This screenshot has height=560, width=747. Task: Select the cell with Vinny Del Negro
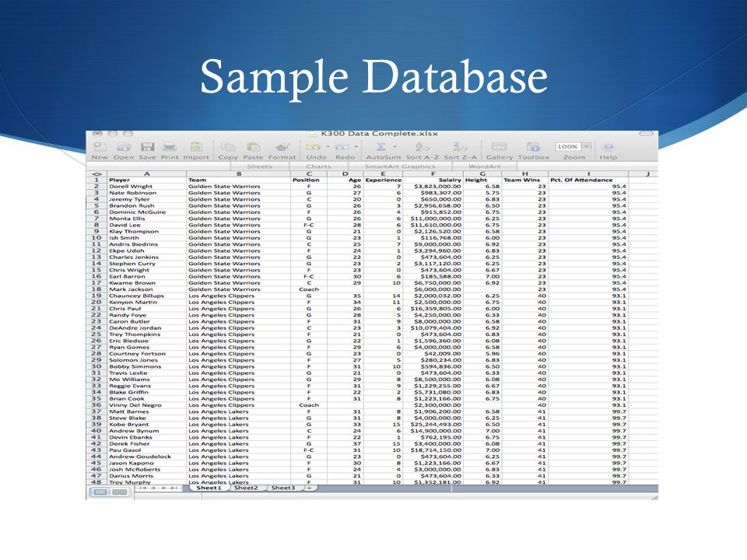point(147,405)
